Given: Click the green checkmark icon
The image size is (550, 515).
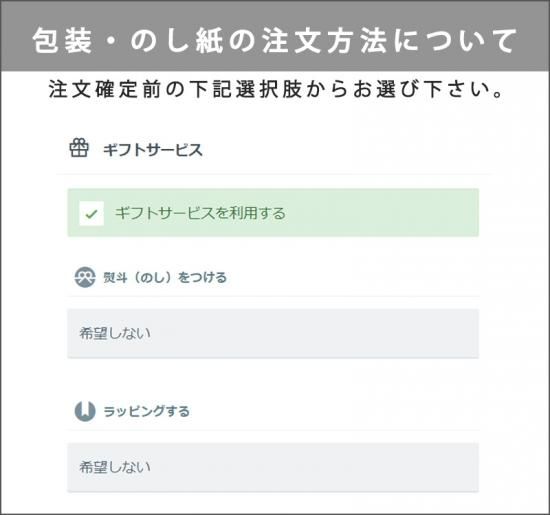Looking at the screenshot, I should [x=92, y=214].
